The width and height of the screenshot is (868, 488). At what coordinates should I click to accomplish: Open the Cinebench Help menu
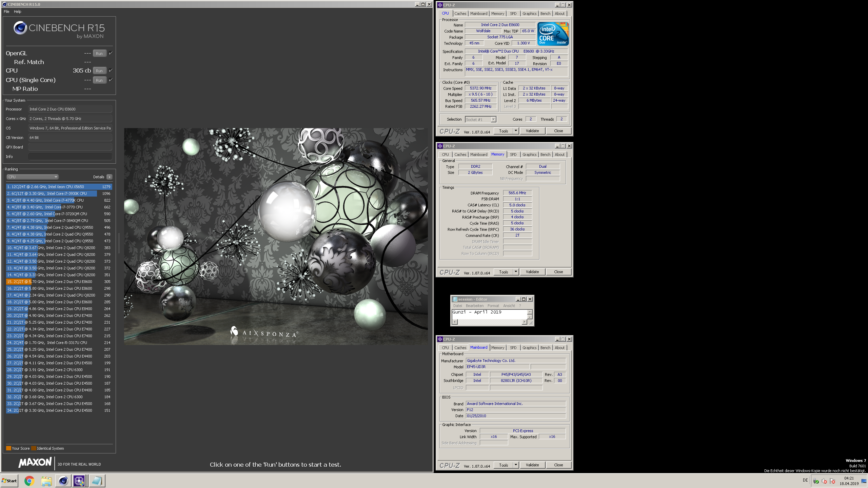tap(17, 12)
